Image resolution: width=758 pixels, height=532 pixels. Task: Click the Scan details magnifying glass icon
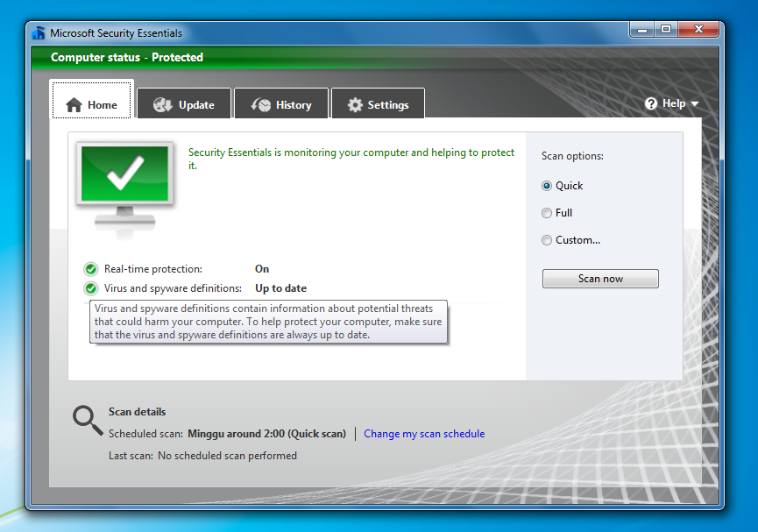(x=88, y=421)
